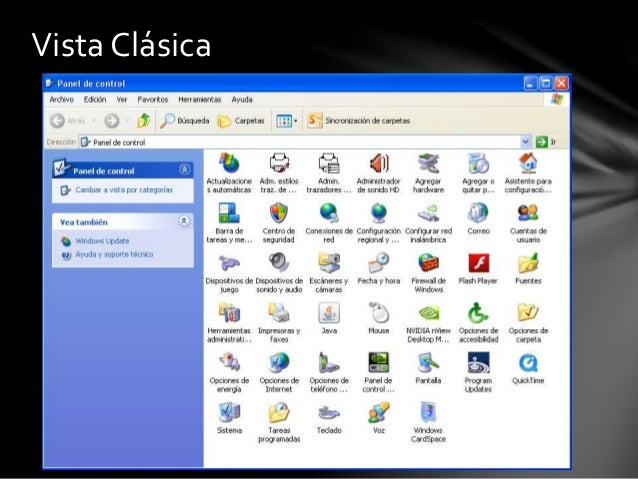Viewport: 638px width, 479px height.
Task: Open Adm. estilos traz. de... icon
Action: click(x=279, y=164)
